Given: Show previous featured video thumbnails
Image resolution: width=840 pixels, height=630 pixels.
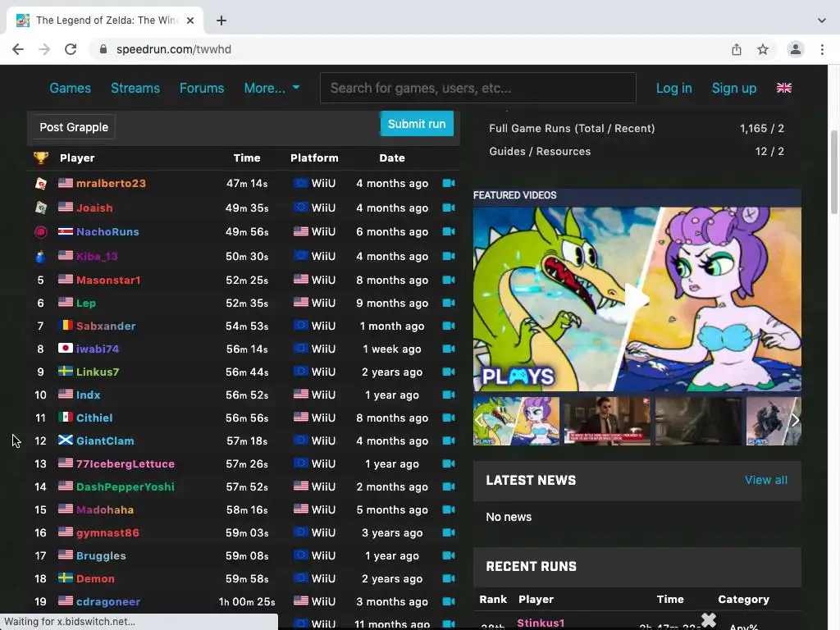Looking at the screenshot, I should tap(479, 421).
